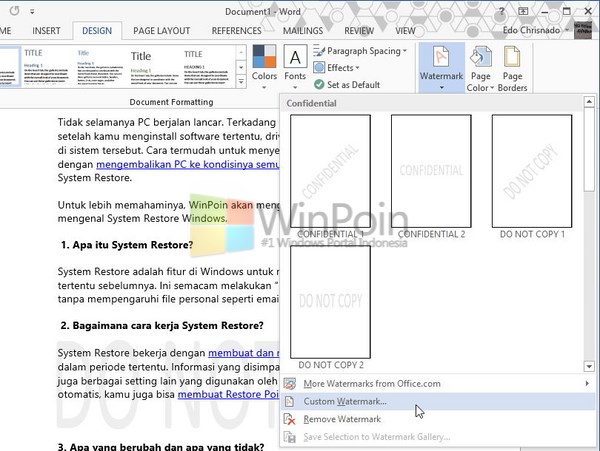Click heading 3. Apa yang berubah

point(161,446)
